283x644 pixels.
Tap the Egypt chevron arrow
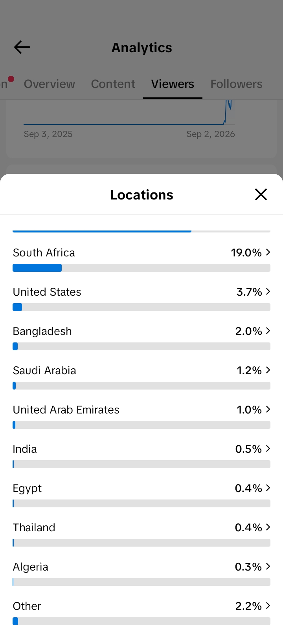268,488
